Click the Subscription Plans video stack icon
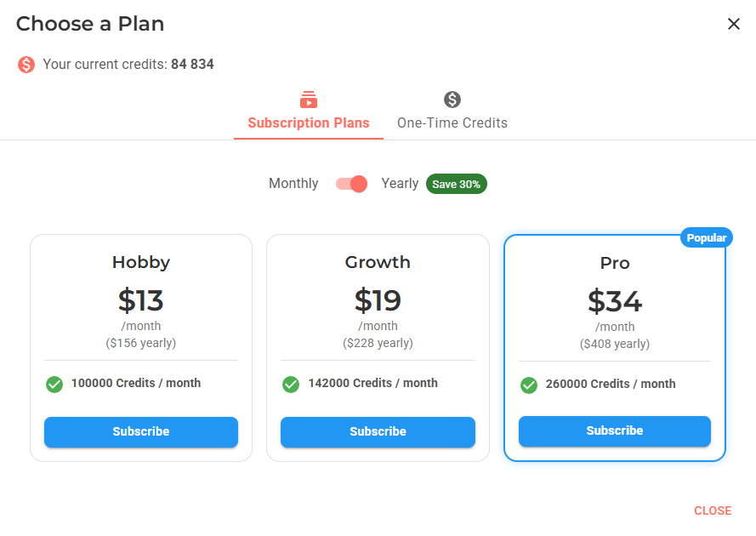The height and width of the screenshot is (536, 756). pos(309,100)
